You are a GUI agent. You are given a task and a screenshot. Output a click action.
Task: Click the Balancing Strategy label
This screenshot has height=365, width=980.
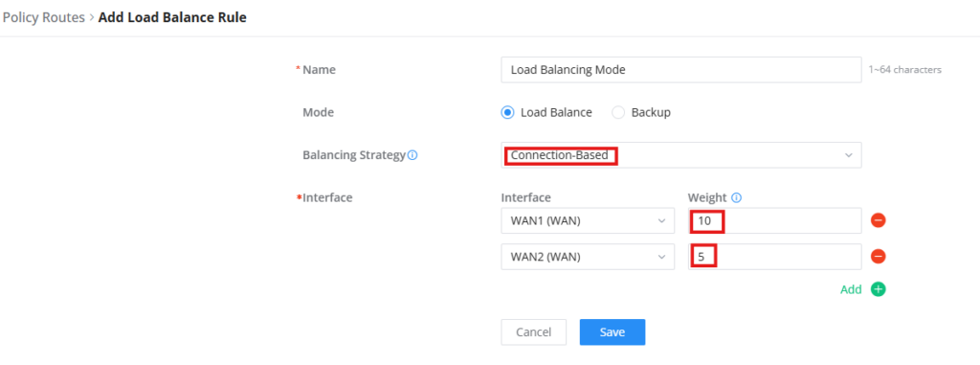[354, 154]
